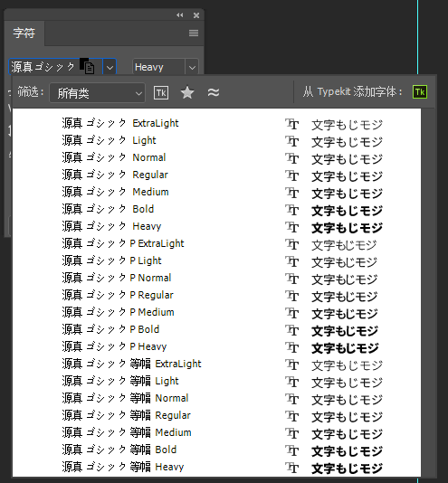Select 源真ゴシック 等幅 Light font
This screenshot has height=483, width=448.
pyautogui.click(x=216, y=381)
